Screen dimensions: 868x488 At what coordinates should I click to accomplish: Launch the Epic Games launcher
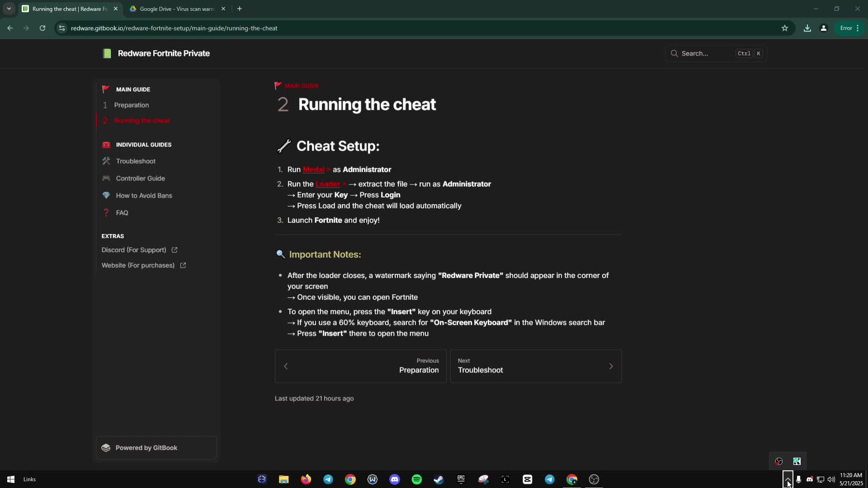[461, 479]
